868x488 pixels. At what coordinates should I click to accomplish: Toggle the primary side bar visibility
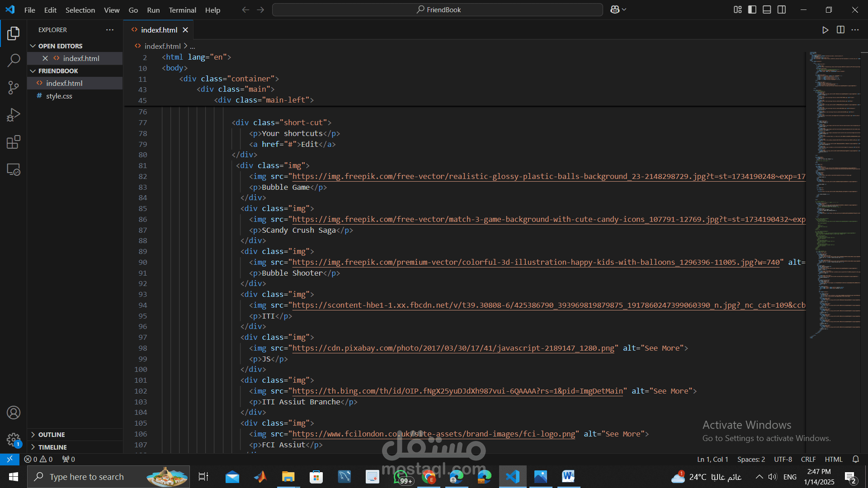pyautogui.click(x=752, y=9)
